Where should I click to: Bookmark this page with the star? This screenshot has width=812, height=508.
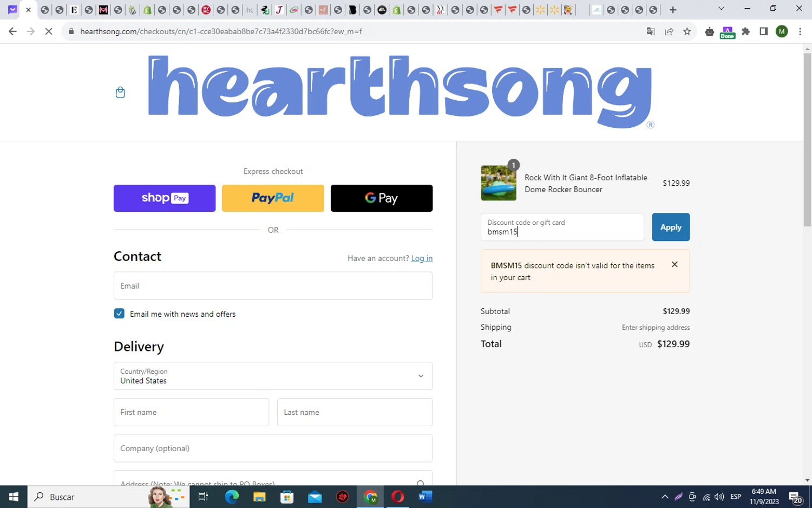[687, 31]
